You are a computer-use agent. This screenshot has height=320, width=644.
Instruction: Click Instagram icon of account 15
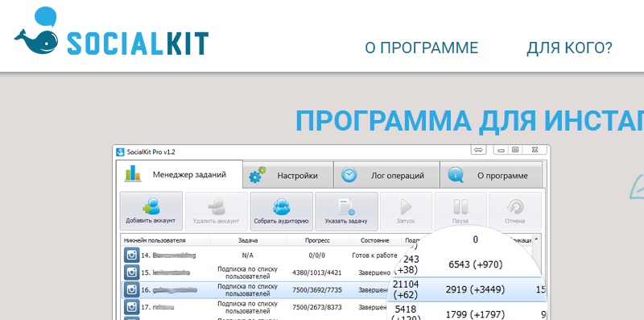[x=131, y=272]
